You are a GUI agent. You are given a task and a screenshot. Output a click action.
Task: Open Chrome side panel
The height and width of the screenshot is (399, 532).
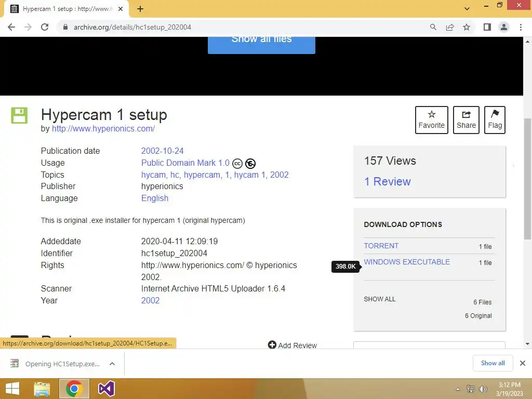tap(487, 27)
